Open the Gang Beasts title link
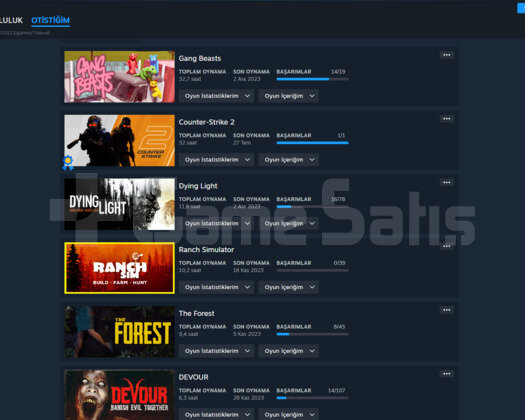 (200, 58)
